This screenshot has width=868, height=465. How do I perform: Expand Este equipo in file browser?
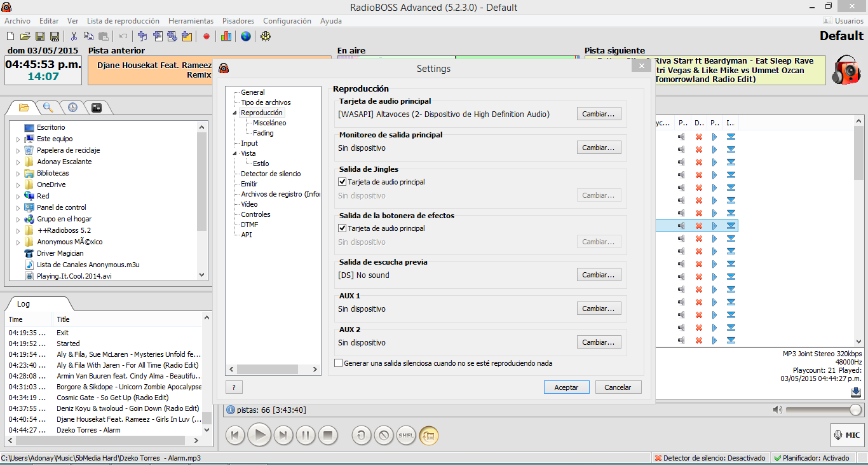coord(18,139)
